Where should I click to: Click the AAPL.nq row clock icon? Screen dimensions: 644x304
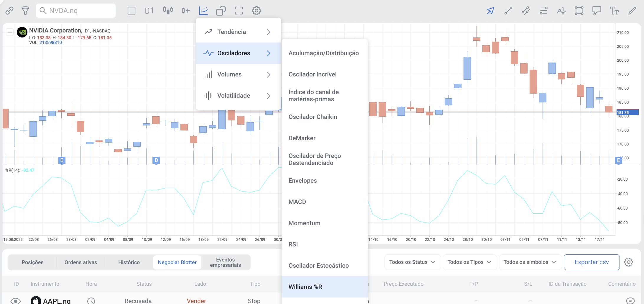click(x=91, y=301)
